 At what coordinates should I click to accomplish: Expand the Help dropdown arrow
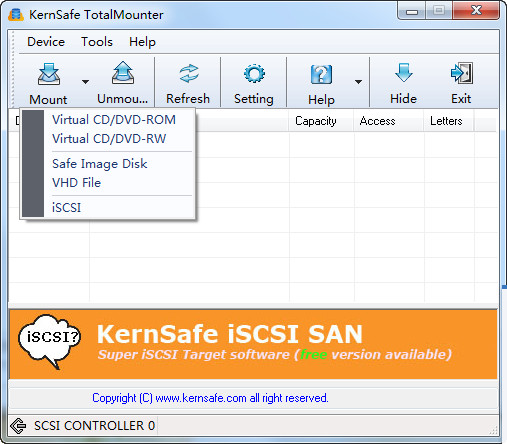(x=358, y=82)
